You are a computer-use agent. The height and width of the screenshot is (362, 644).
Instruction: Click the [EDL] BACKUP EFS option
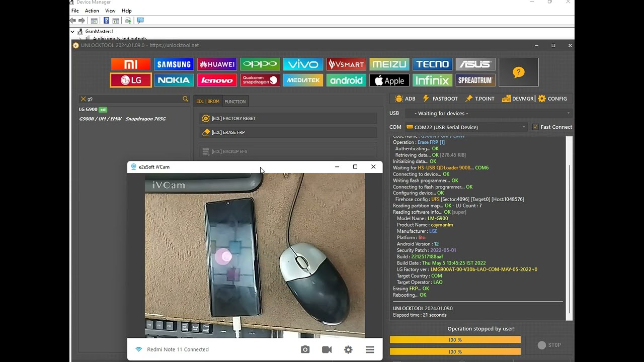(288, 151)
